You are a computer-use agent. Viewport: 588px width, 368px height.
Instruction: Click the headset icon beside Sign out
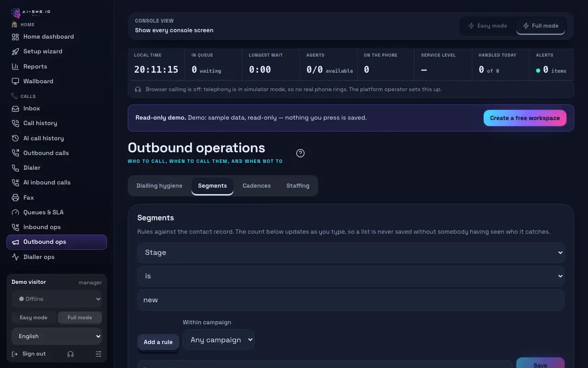(x=70, y=354)
